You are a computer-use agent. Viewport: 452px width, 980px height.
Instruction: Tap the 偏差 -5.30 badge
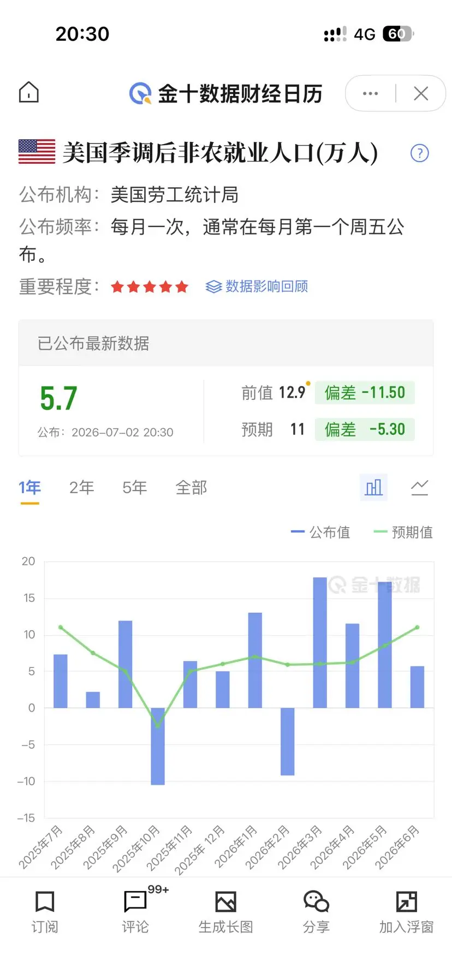365,429
